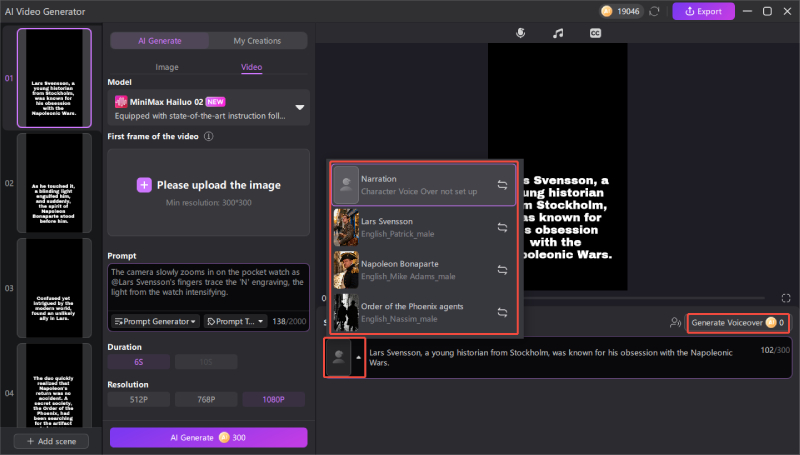This screenshot has width=800, height=455.
Task: Click the microphone voiceover icon above preview
Action: [x=520, y=33]
